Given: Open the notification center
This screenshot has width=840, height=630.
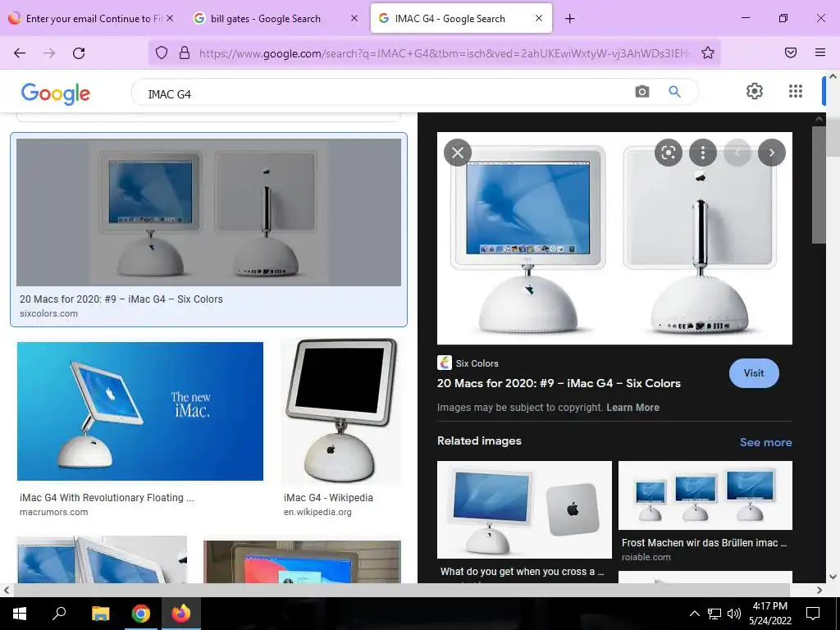Looking at the screenshot, I should [x=813, y=614].
